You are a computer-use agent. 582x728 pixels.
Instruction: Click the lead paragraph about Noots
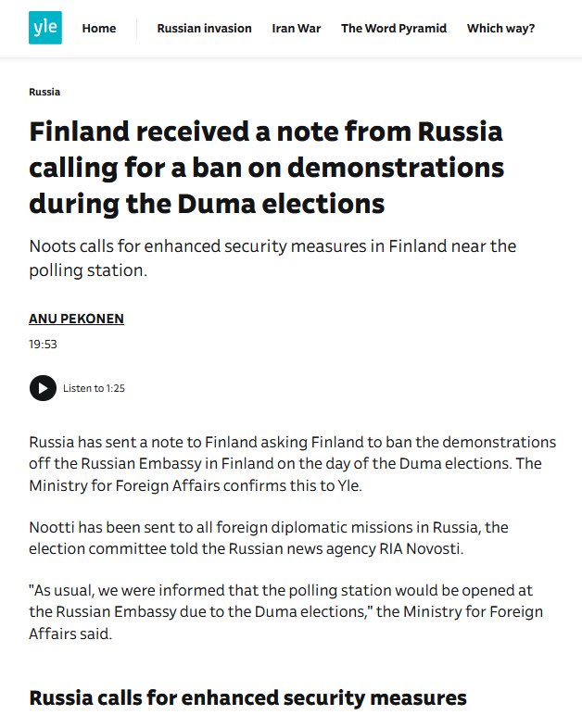272,258
